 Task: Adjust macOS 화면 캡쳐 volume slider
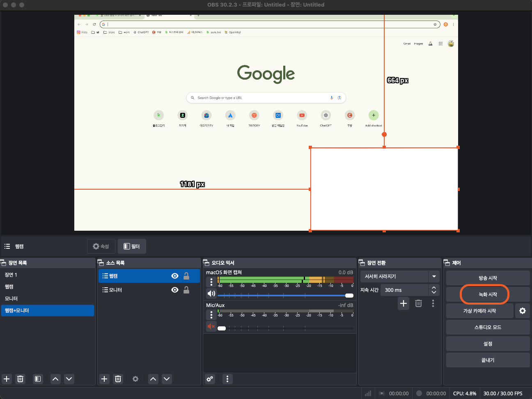point(285,296)
